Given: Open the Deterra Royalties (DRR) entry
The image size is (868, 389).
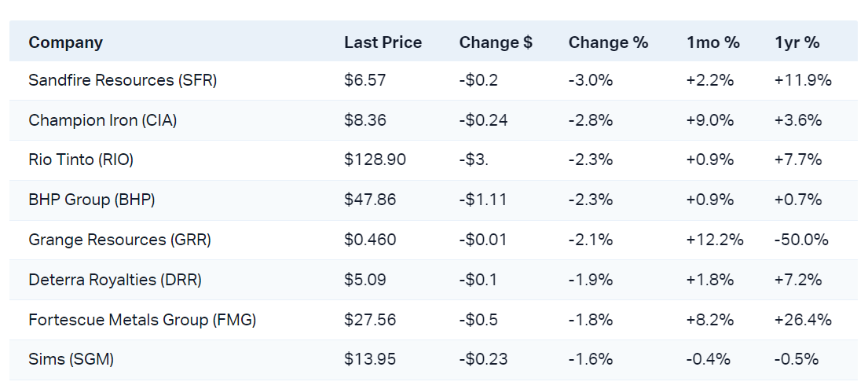Looking at the screenshot, I should tap(116, 280).
